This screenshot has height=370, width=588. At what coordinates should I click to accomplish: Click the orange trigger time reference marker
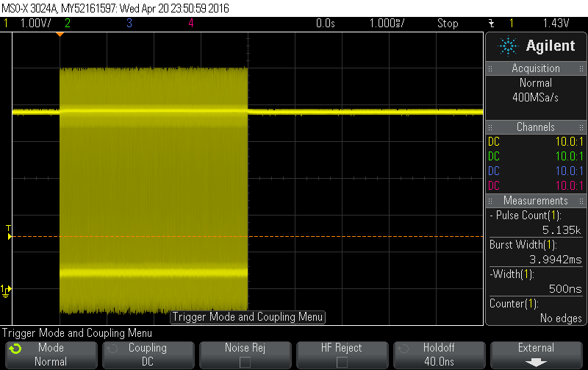60,34
